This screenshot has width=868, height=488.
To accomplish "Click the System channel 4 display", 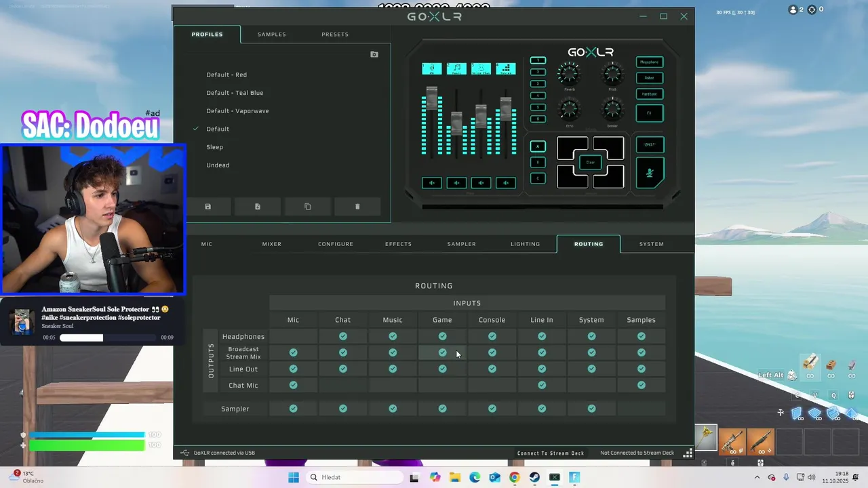I will pos(506,68).
